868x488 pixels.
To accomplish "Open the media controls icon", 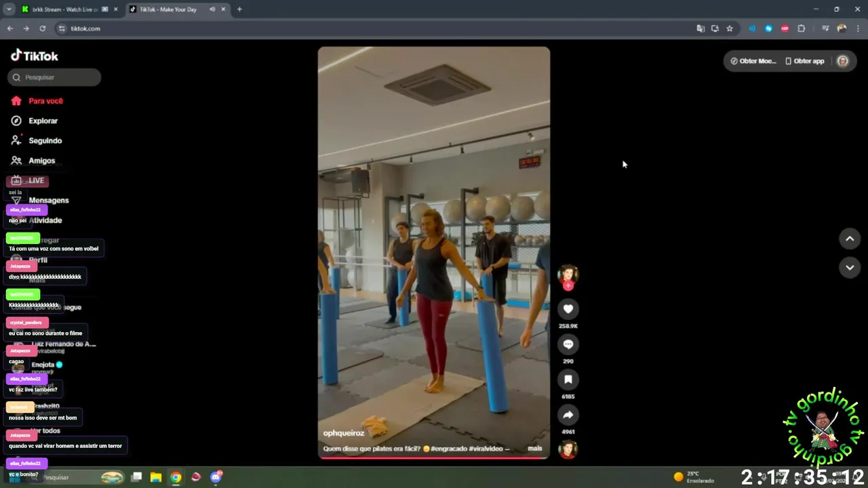I will [825, 28].
